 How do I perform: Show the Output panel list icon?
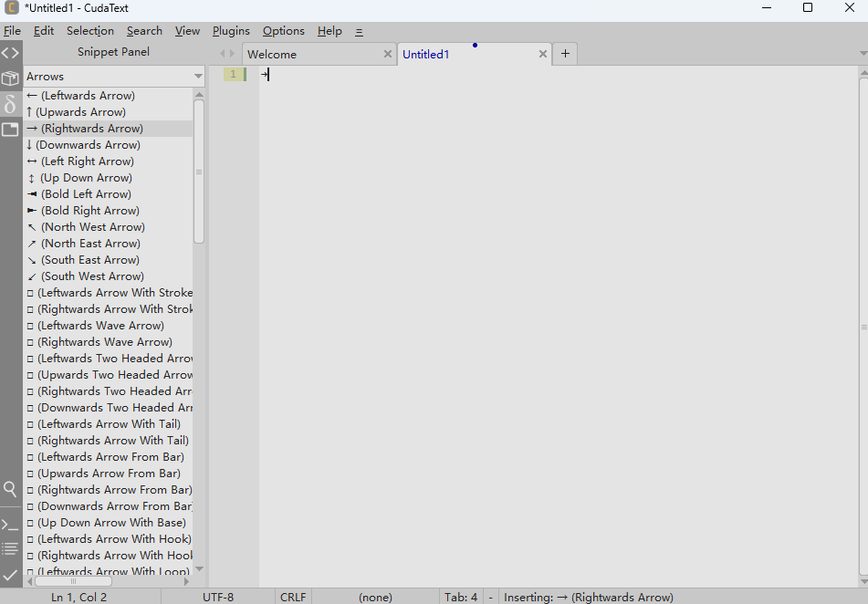point(10,548)
